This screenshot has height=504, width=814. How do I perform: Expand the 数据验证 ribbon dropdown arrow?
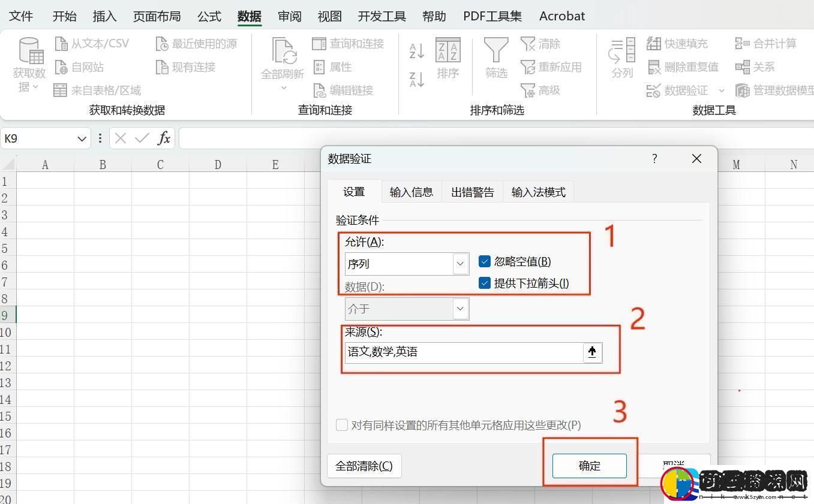coord(722,90)
